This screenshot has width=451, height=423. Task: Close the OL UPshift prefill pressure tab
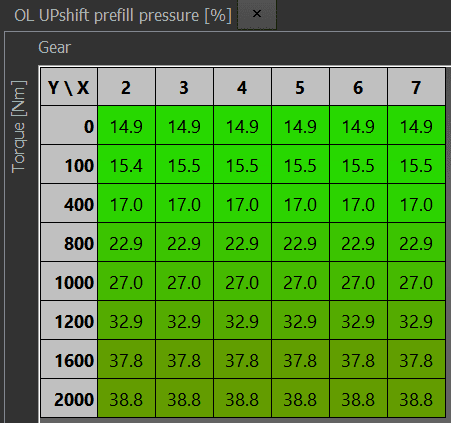tap(257, 14)
